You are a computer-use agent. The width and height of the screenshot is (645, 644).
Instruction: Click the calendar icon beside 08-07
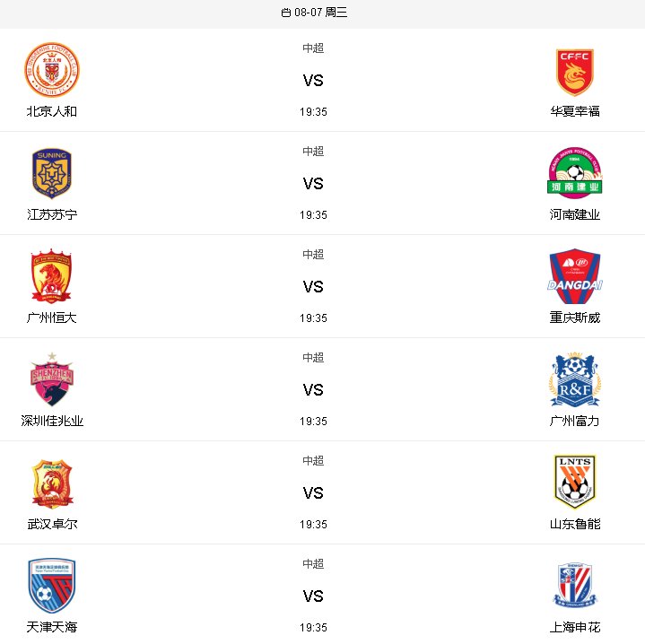coord(286,13)
